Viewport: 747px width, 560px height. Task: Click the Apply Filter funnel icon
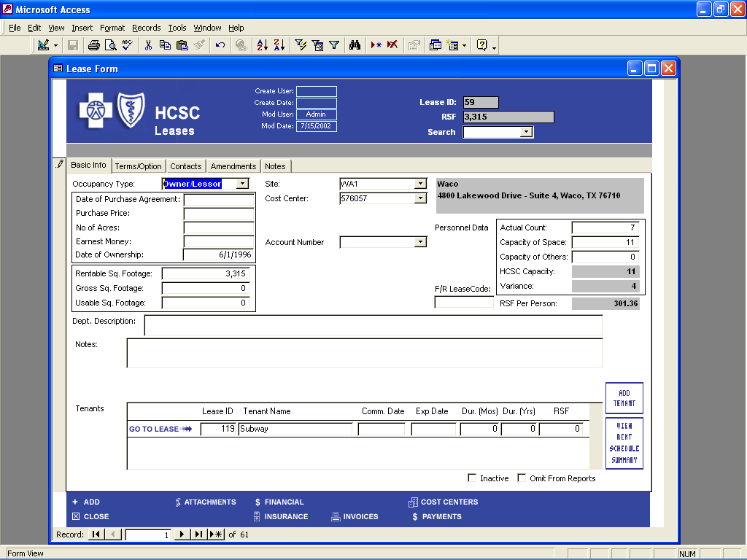pyautogui.click(x=334, y=45)
